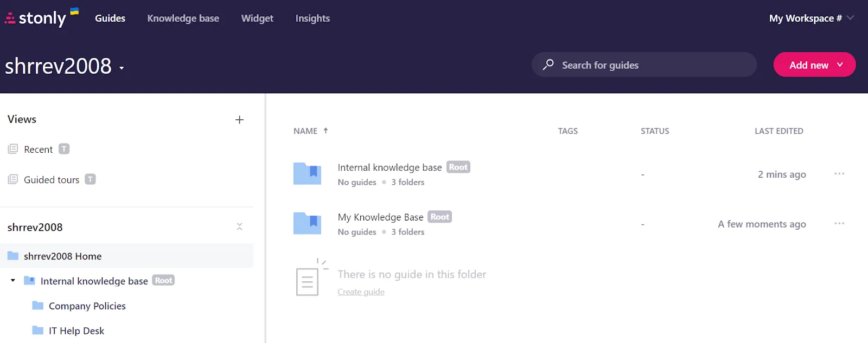Click the Search for guides field

pos(644,64)
